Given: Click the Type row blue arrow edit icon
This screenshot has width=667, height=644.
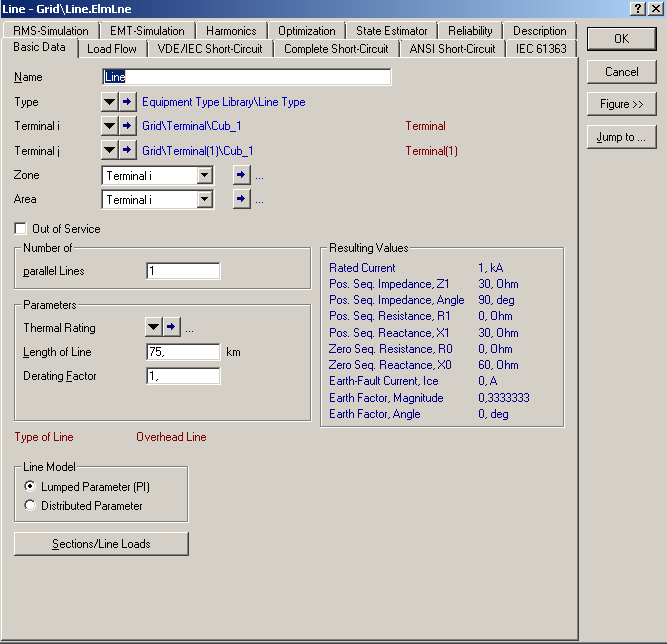Looking at the screenshot, I should pos(127,102).
